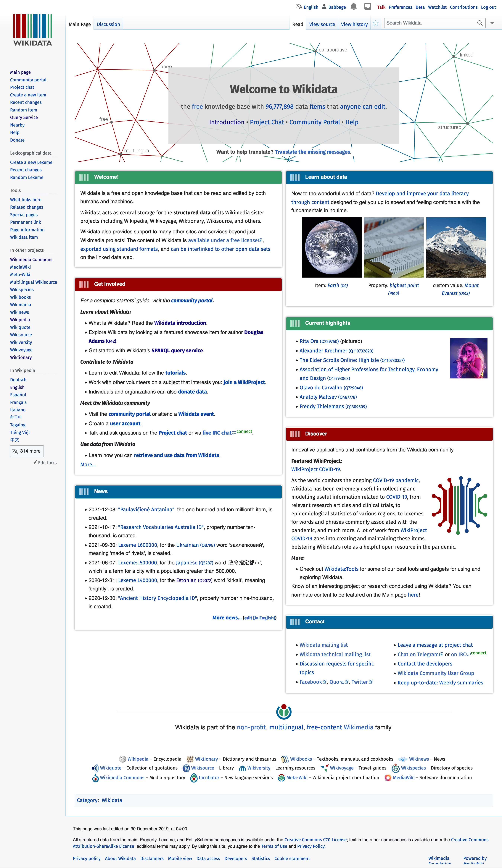Click the Meta-Wiki icon
The height and width of the screenshot is (868, 502).
tap(281, 778)
